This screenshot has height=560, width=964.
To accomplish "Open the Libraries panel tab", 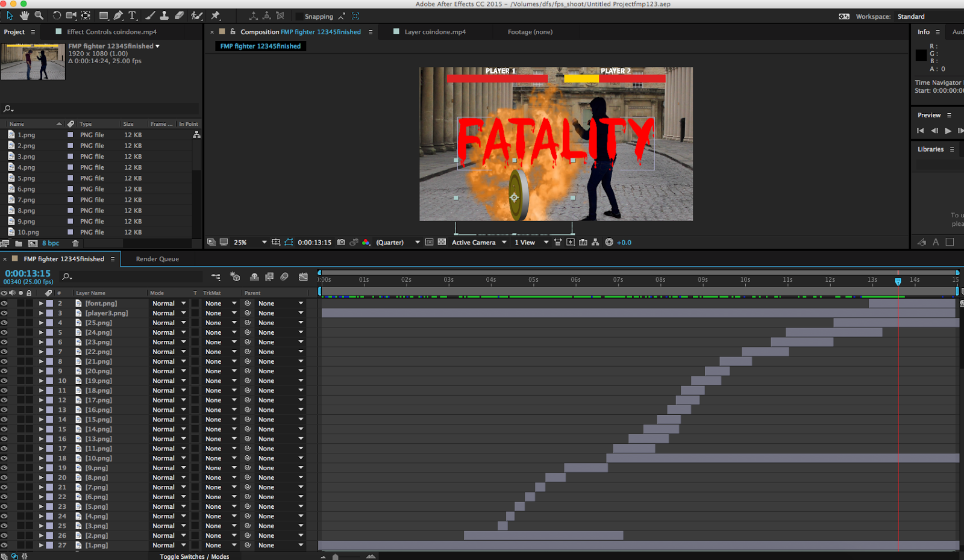I will 930,149.
